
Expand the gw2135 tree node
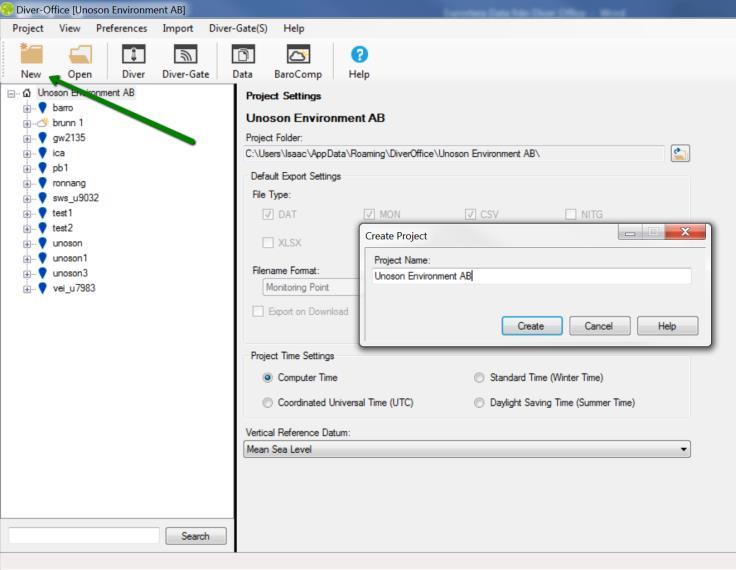(x=27, y=139)
